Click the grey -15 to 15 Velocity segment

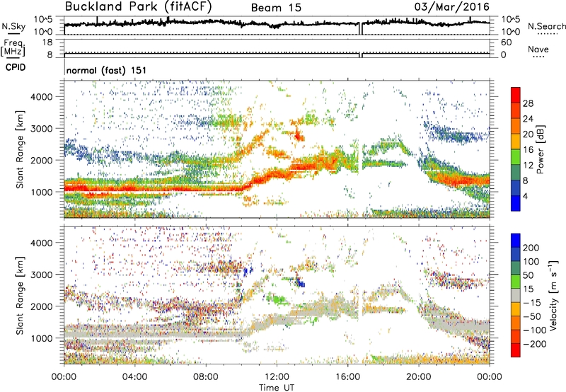pyautogui.click(x=516, y=296)
